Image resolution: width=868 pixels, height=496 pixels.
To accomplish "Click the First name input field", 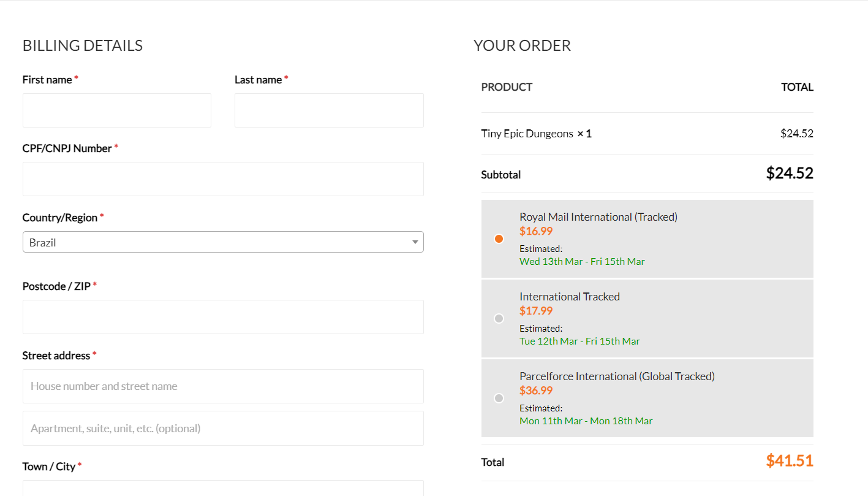I will point(116,110).
